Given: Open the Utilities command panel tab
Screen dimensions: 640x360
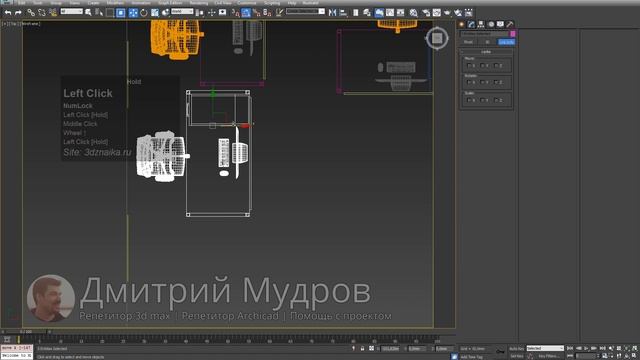Looking at the screenshot, I should 510,24.
